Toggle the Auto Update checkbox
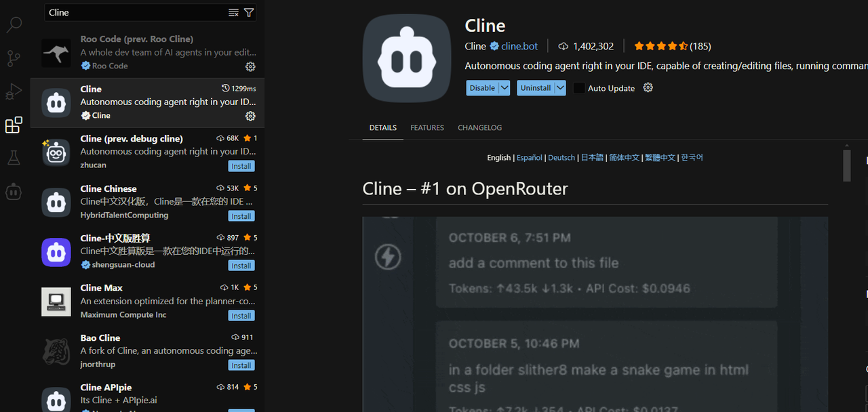Image resolution: width=868 pixels, height=412 pixels. tap(578, 88)
